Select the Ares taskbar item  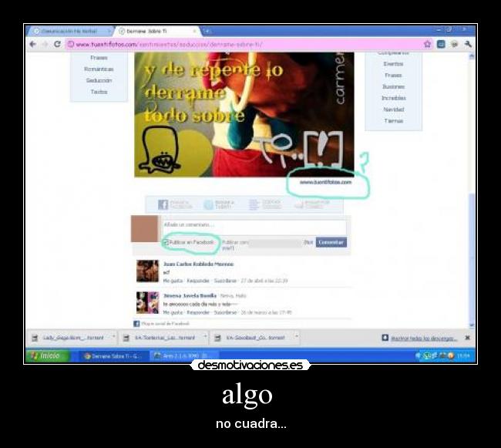pyautogui.click(x=183, y=355)
